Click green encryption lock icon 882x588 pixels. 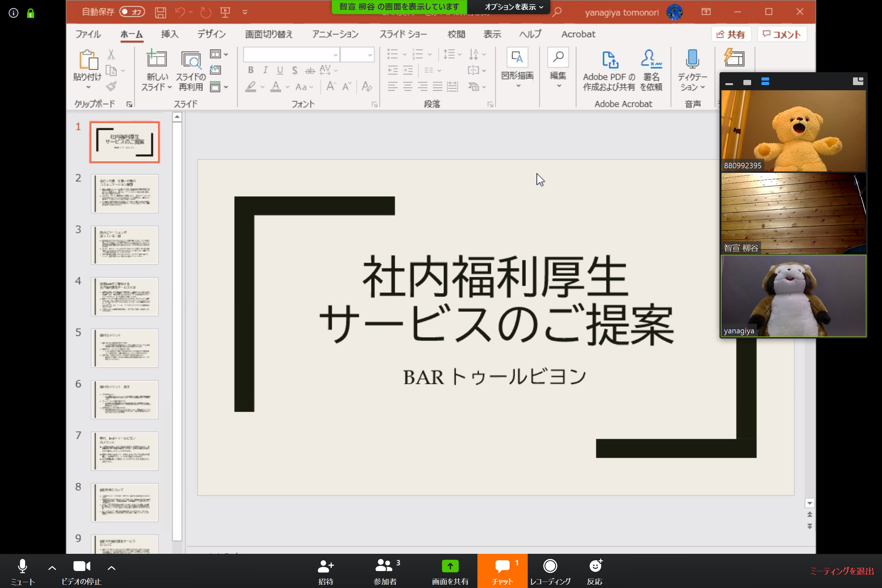pyautogui.click(x=31, y=14)
